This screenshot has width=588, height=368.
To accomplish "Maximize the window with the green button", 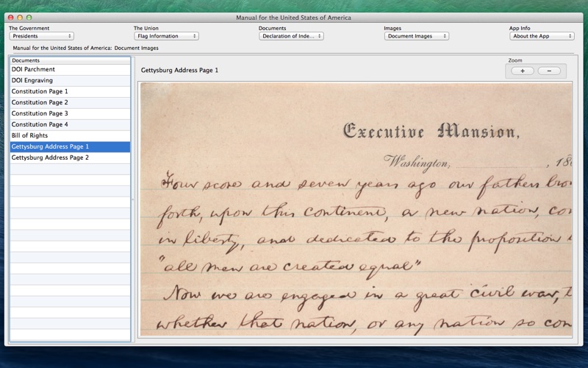I will 29,18.
